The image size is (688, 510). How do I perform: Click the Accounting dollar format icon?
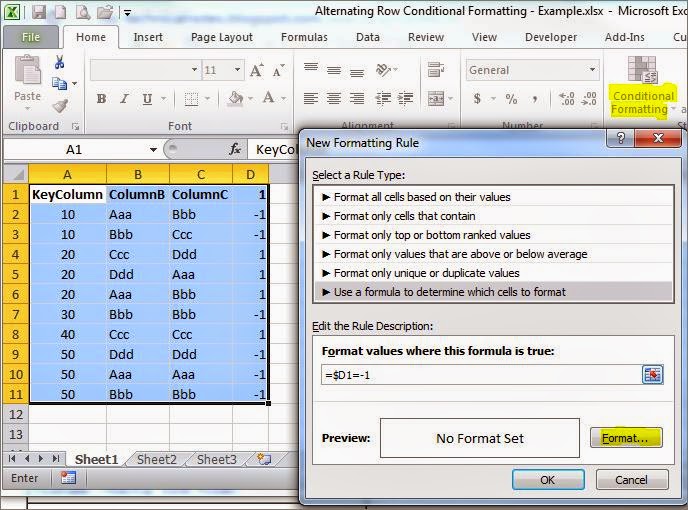pyautogui.click(x=477, y=98)
